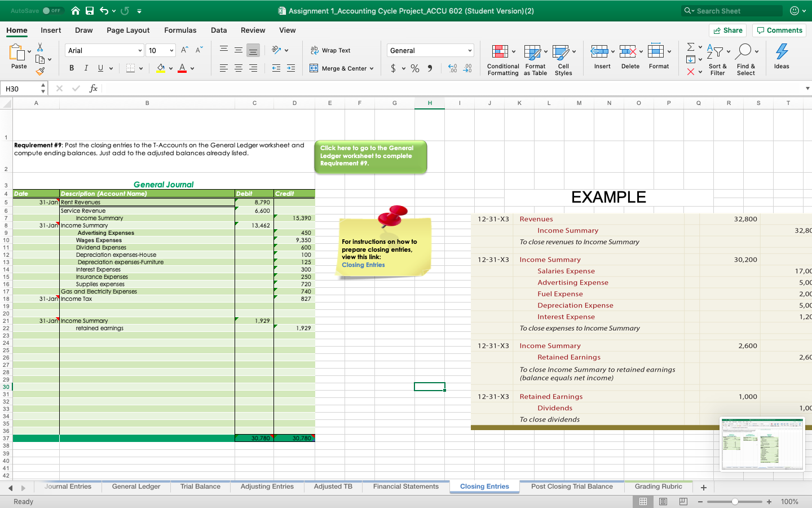Toggle AutoSave switch
812x508 pixels.
(x=52, y=11)
